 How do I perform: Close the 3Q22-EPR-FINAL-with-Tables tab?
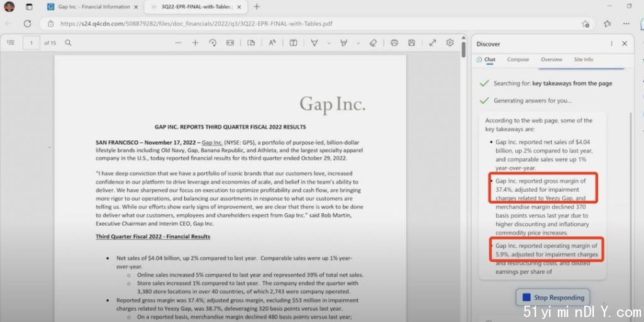click(239, 7)
